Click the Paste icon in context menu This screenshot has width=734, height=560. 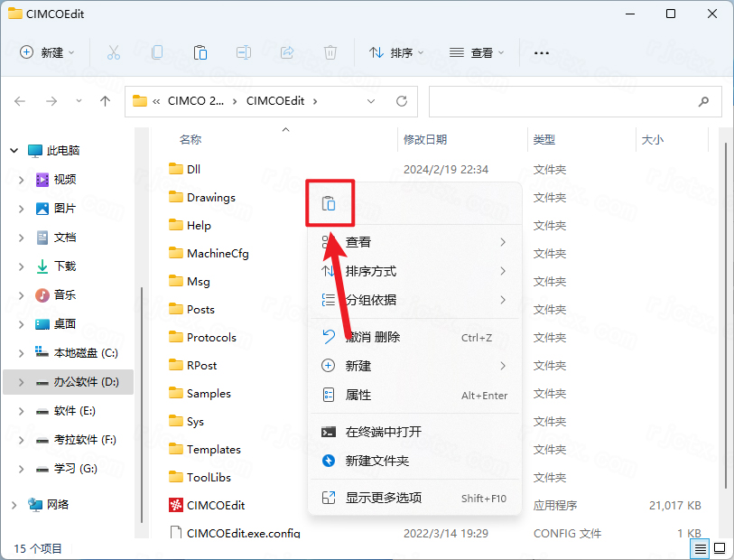(x=329, y=203)
